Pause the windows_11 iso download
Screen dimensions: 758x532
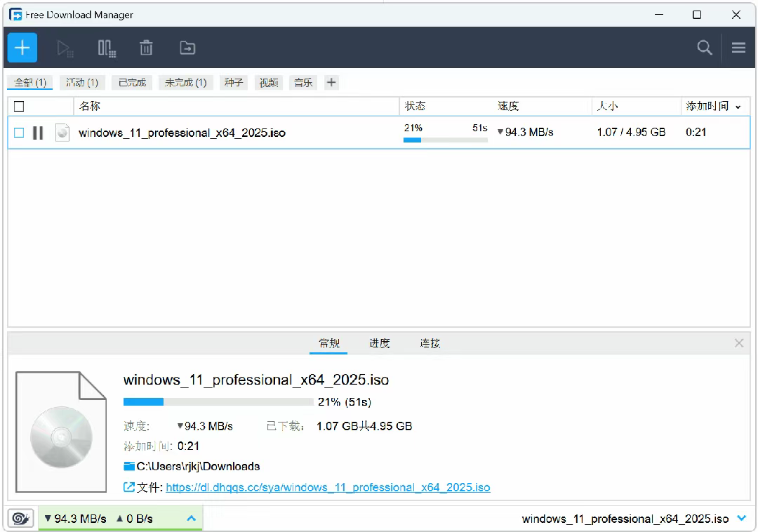38,133
